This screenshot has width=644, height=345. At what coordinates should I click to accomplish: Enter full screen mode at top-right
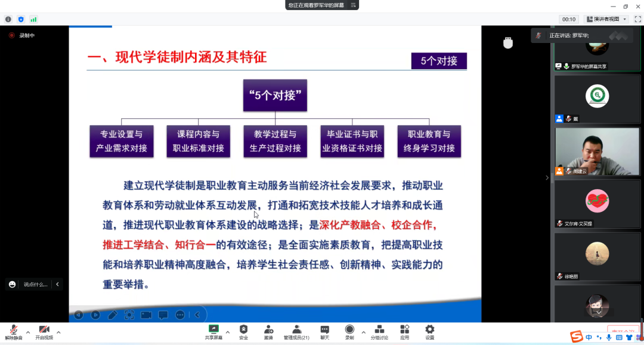click(x=637, y=19)
